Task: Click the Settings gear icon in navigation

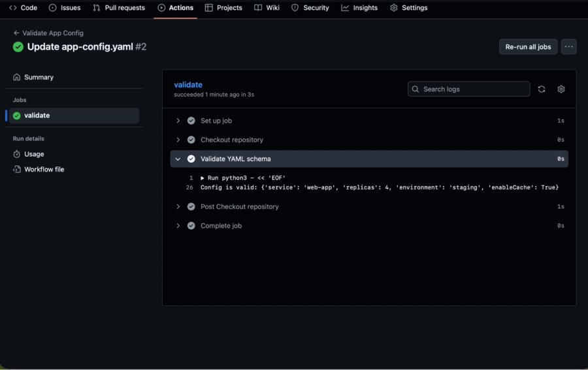Action: pyautogui.click(x=394, y=7)
